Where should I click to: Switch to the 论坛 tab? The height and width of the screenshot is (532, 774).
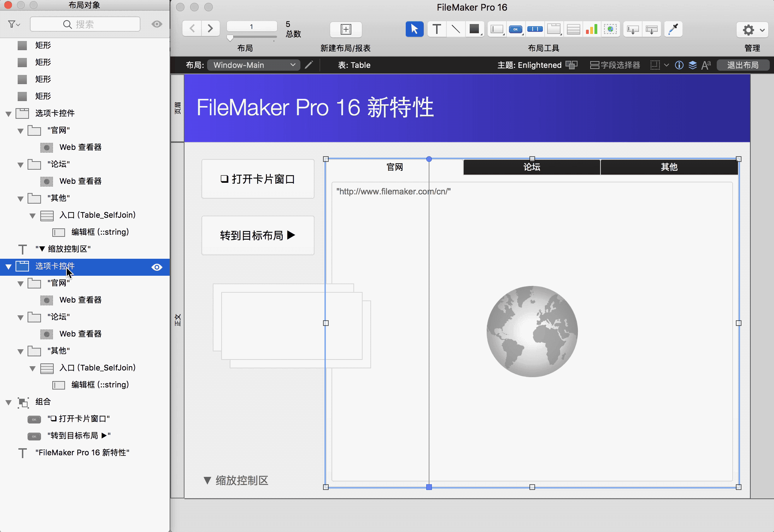pos(532,167)
